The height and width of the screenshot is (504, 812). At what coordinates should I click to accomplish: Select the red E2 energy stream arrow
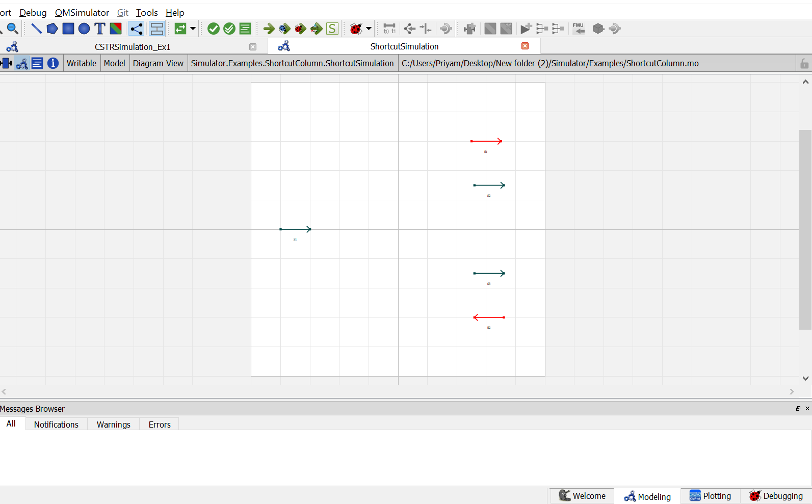point(489,317)
